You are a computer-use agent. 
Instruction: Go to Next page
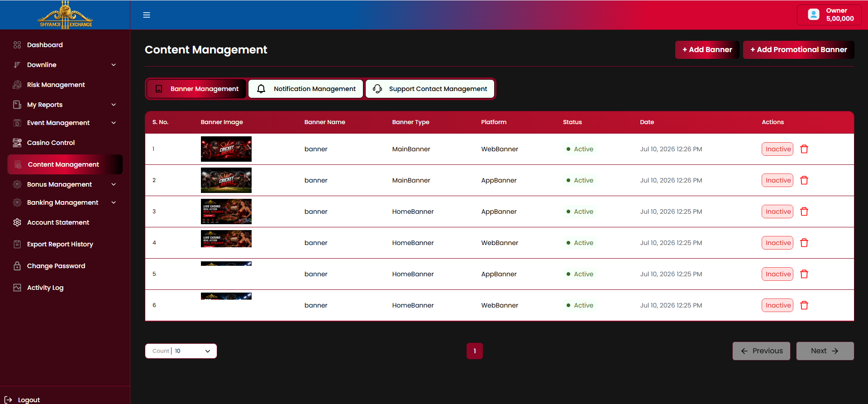click(825, 351)
